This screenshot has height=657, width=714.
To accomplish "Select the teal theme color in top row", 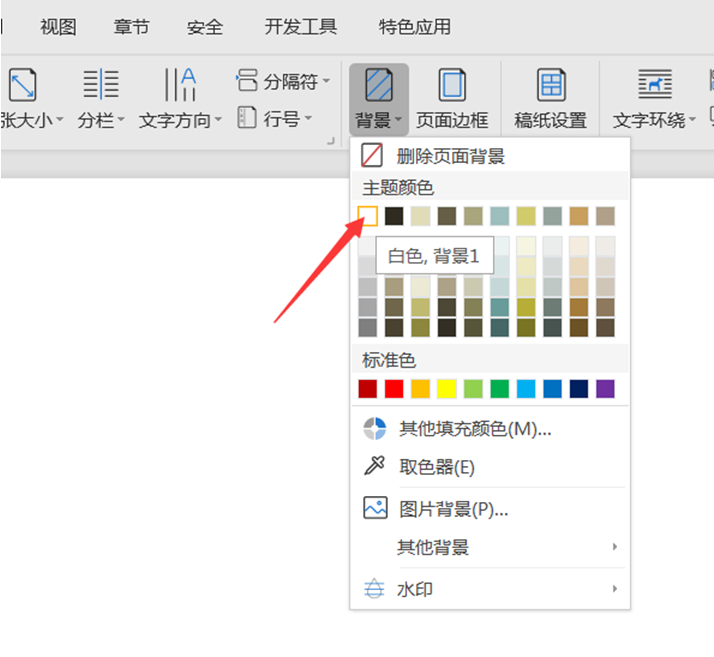I will tap(500, 216).
